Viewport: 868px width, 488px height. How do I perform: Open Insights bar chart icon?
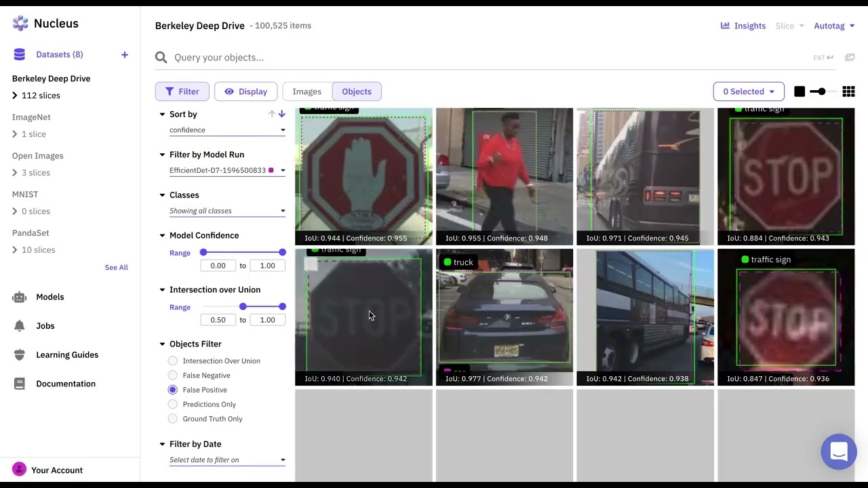click(725, 26)
